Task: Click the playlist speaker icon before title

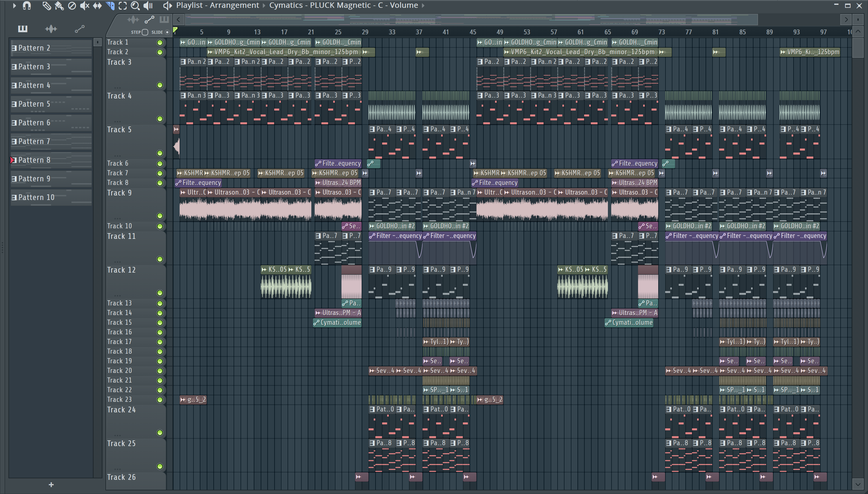Action: coord(167,5)
